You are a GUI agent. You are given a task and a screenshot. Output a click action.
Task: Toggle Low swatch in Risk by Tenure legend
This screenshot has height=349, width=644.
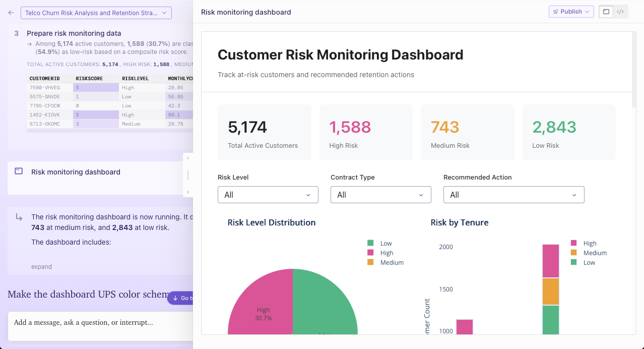click(574, 262)
